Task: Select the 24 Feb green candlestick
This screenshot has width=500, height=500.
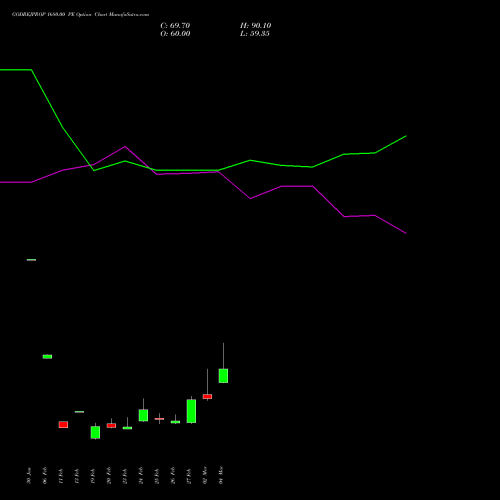Action: [143, 415]
